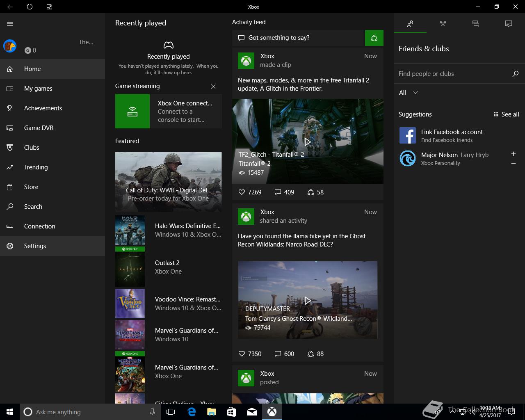The width and height of the screenshot is (525, 420).
Task: Share the Ghost Recon post (88)
Action: pyautogui.click(x=315, y=354)
